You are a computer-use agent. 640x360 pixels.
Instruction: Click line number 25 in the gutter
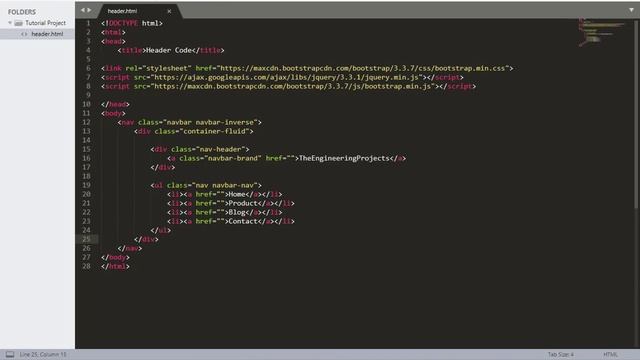pyautogui.click(x=86, y=239)
